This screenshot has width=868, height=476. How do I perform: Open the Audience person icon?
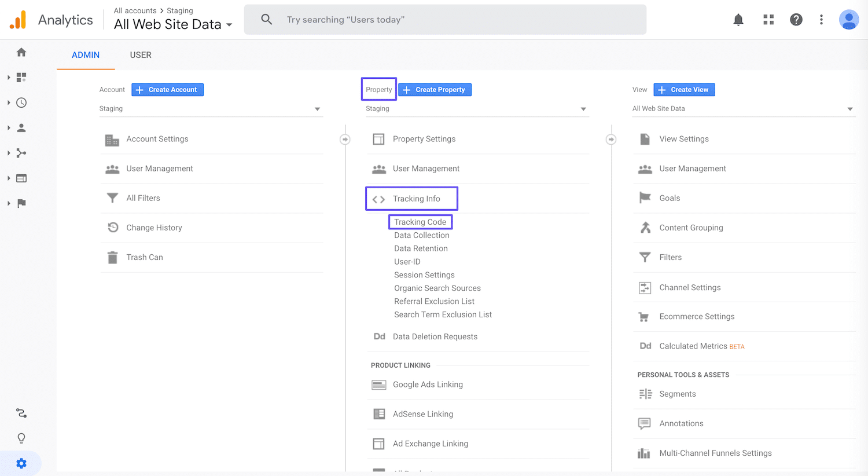(21, 127)
